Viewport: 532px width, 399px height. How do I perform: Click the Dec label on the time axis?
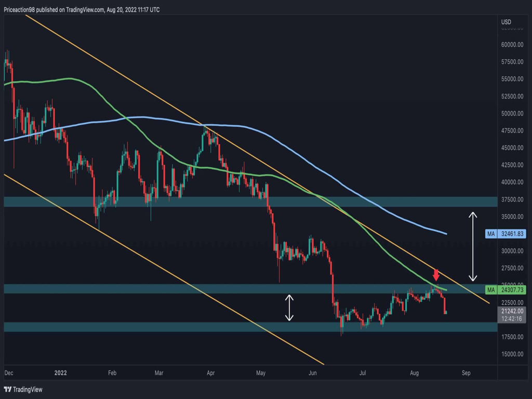tap(9, 373)
